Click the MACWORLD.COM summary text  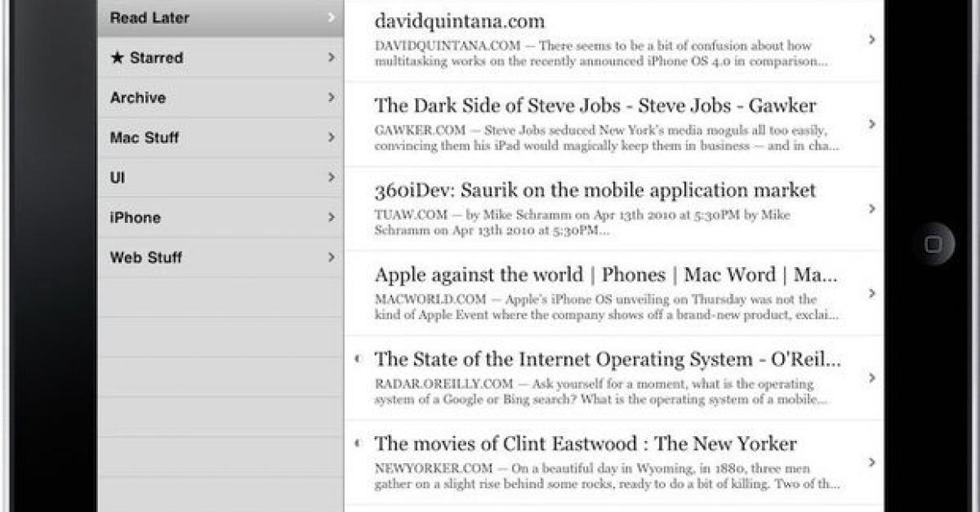[607, 307]
